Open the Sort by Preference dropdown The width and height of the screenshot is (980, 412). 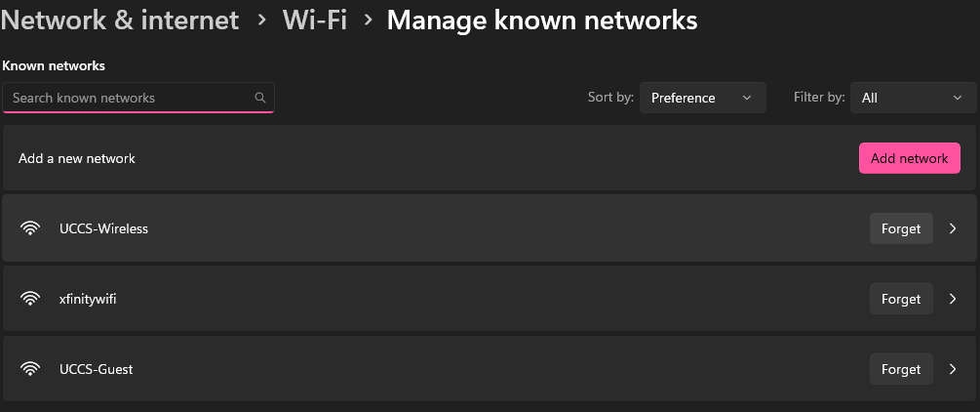(702, 98)
